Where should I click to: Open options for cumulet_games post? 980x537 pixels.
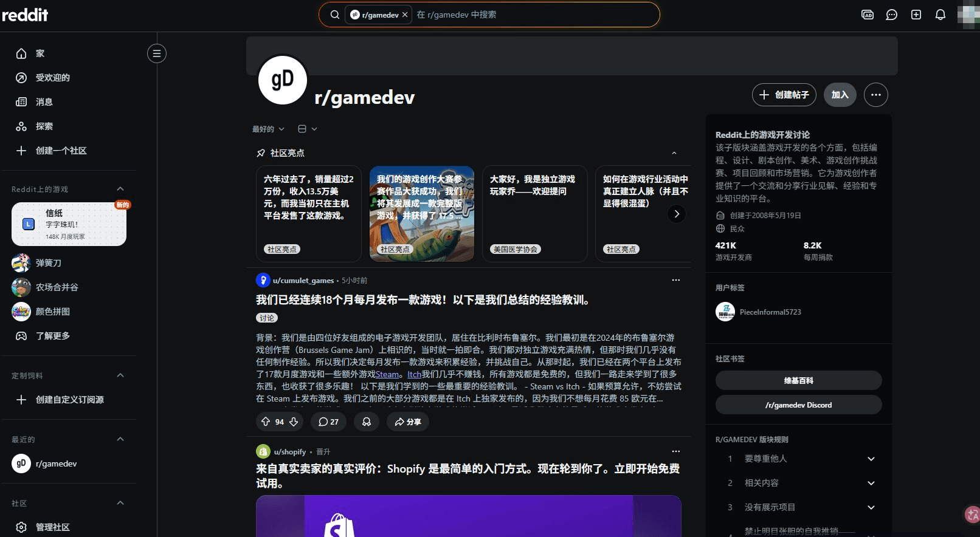click(676, 280)
